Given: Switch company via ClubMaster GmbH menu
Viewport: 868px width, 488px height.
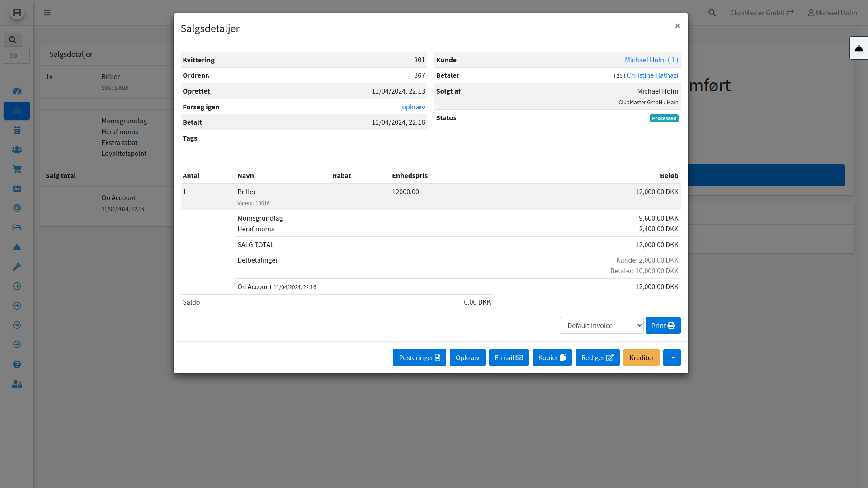Looking at the screenshot, I should tap(761, 13).
